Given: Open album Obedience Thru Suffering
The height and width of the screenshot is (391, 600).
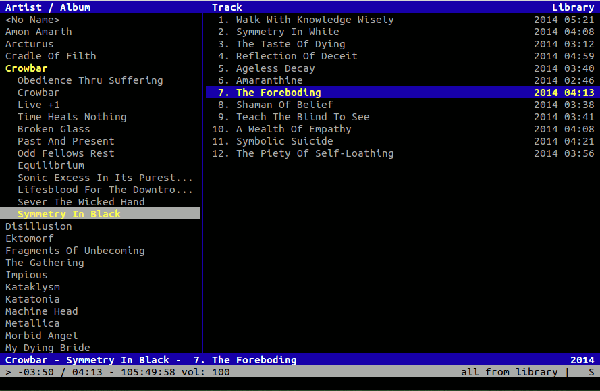Looking at the screenshot, I should (90, 80).
